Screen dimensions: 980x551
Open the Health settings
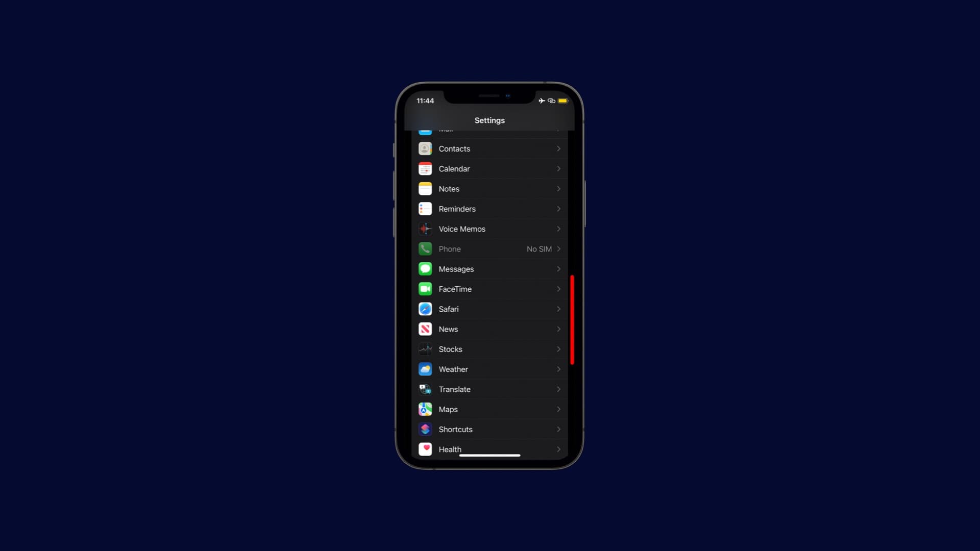488,449
